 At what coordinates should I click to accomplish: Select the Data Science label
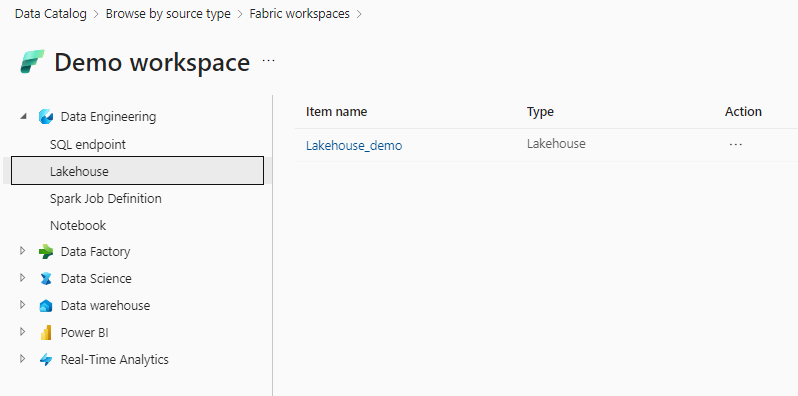tap(96, 278)
